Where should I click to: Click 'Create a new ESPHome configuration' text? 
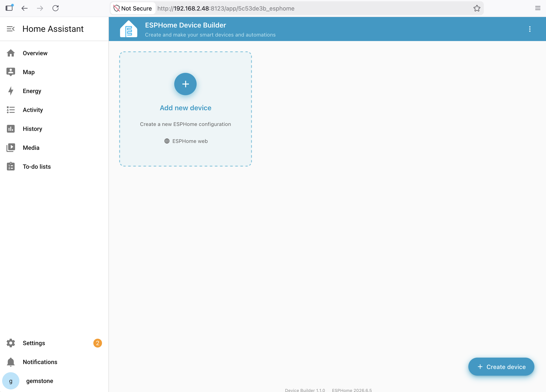pyautogui.click(x=185, y=124)
